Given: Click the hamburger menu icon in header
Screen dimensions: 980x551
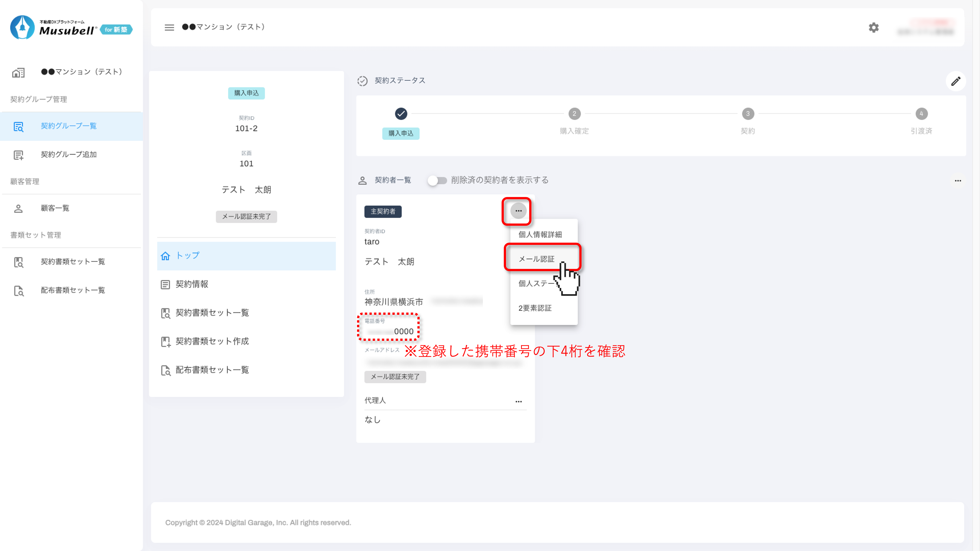Looking at the screenshot, I should 169,27.
